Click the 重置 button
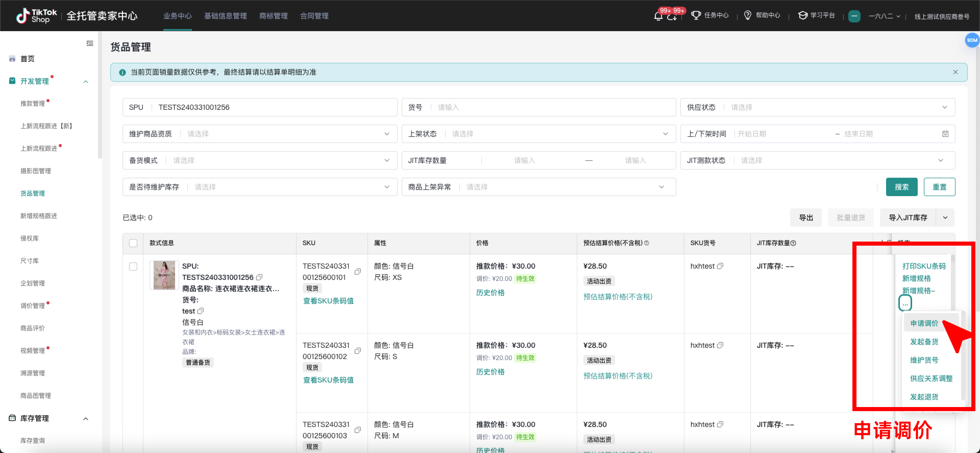The width and height of the screenshot is (980, 453). [939, 187]
